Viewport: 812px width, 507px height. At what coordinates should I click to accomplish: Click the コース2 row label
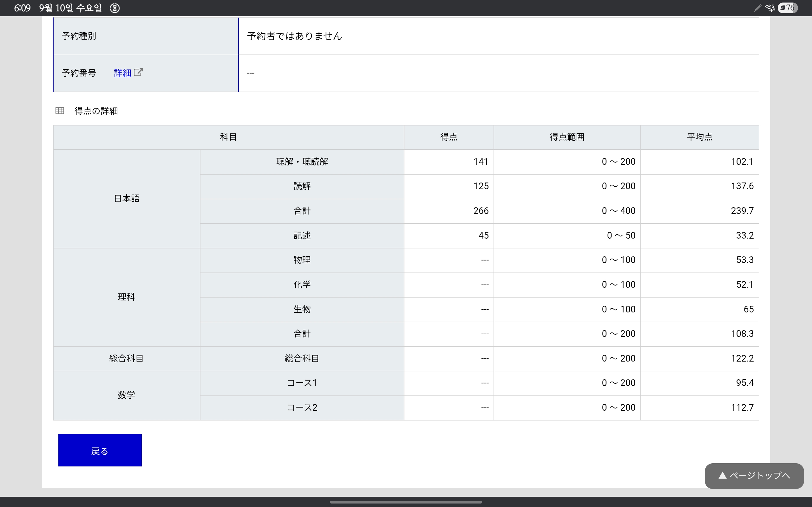coord(302,408)
